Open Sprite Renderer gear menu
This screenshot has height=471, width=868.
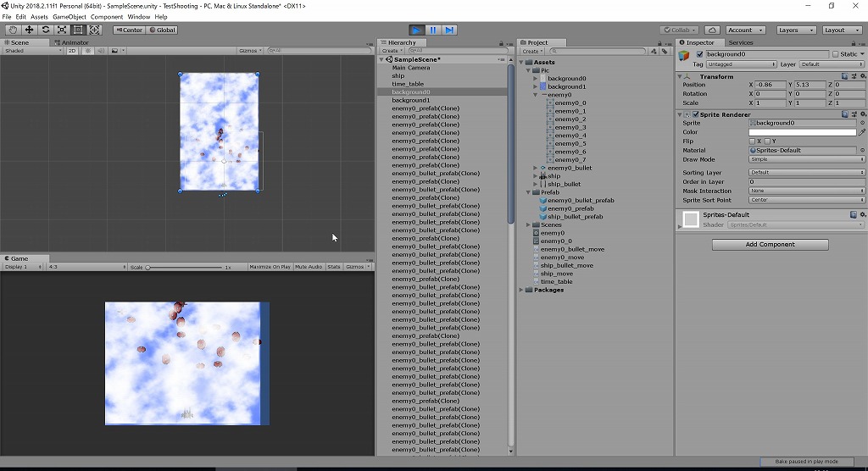pyautogui.click(x=862, y=114)
